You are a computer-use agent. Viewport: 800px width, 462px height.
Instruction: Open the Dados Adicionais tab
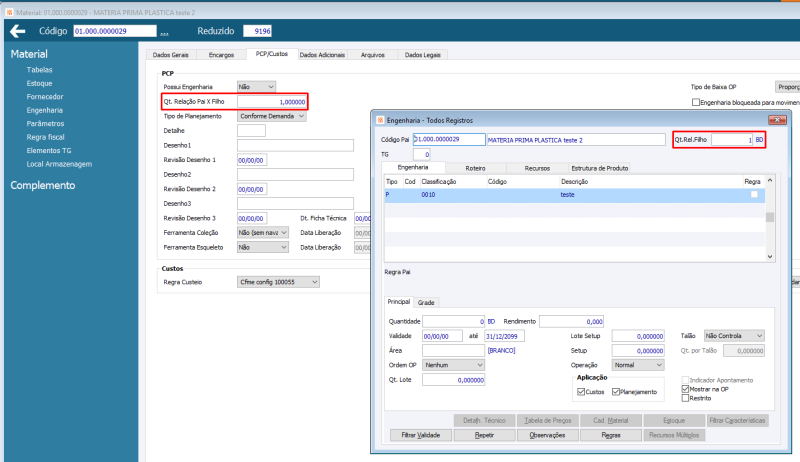[x=322, y=54]
